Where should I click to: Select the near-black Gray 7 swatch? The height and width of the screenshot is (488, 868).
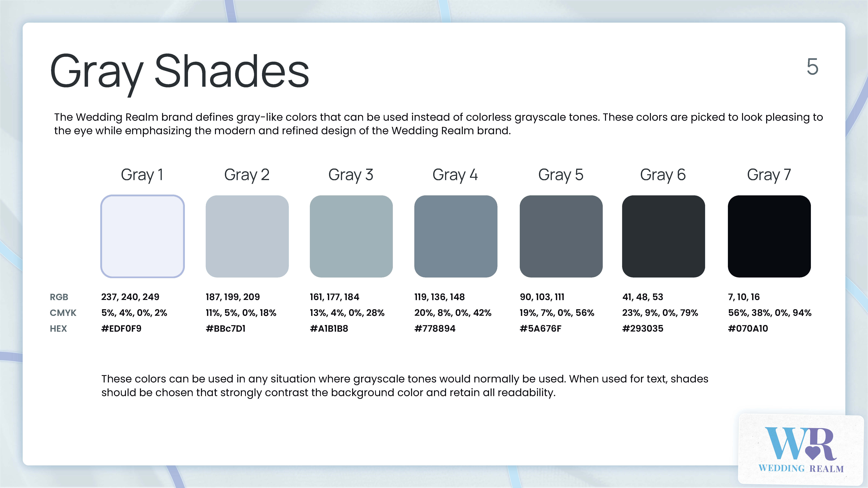(x=769, y=236)
